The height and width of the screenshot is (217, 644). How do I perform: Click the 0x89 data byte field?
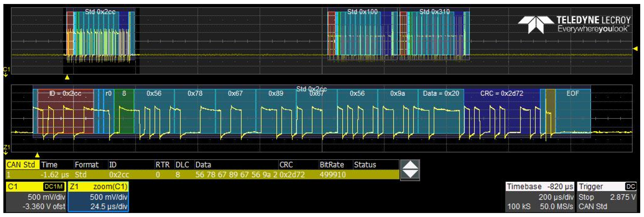point(276,111)
